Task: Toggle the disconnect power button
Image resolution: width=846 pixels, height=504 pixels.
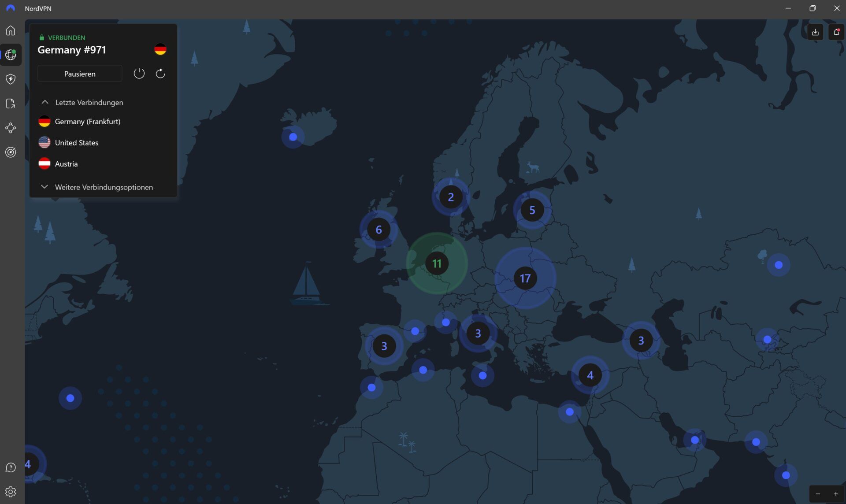Action: pyautogui.click(x=139, y=73)
